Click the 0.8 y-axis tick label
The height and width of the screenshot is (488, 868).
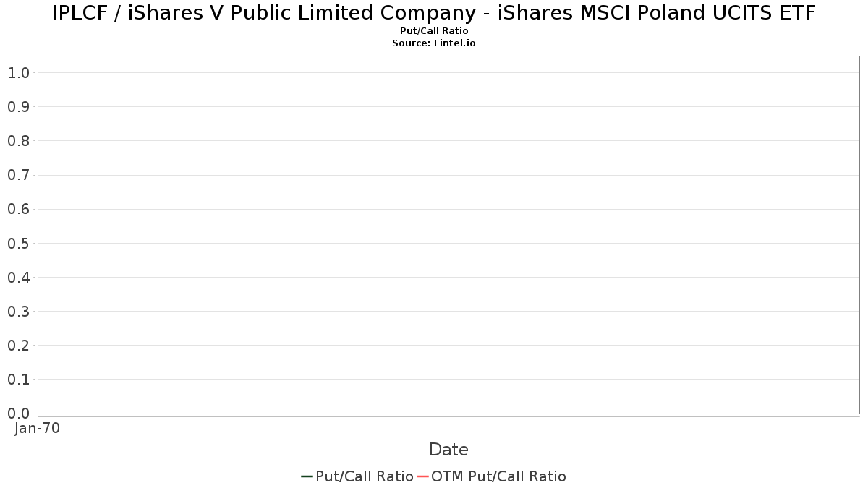18,141
